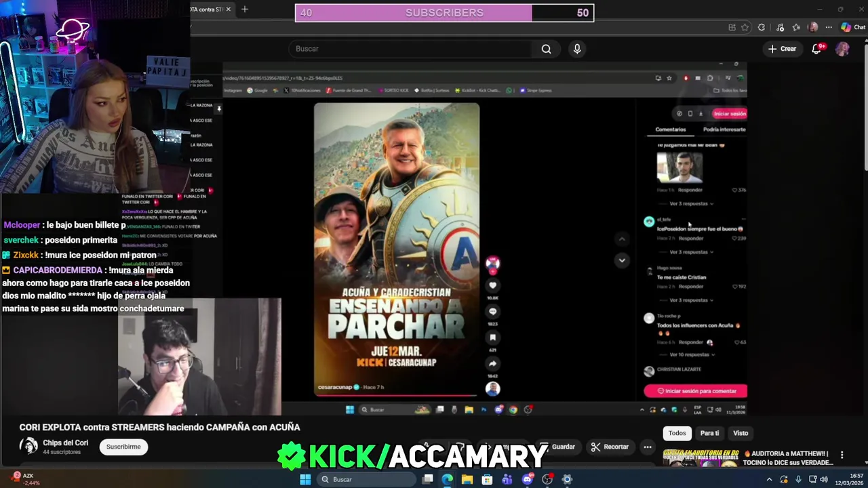Image resolution: width=868 pixels, height=488 pixels.
Task: Open the AUDITORIA EN DC recommended thumbnail
Action: (x=701, y=457)
